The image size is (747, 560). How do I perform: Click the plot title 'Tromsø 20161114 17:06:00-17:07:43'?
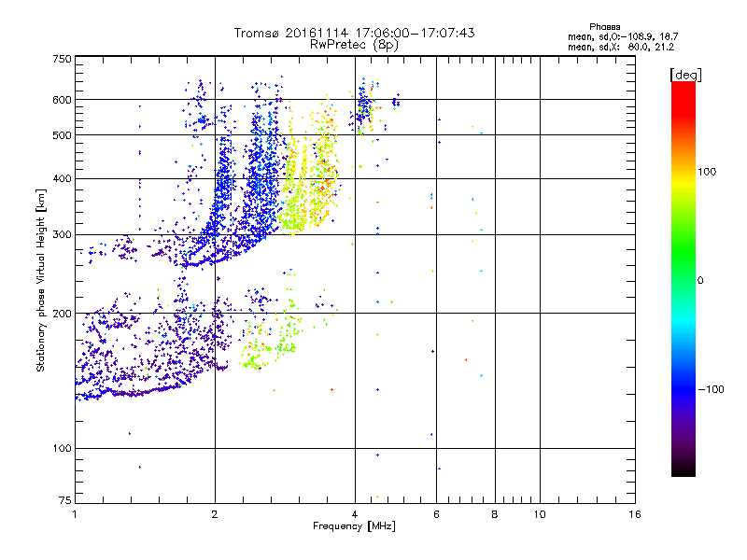pos(354,33)
